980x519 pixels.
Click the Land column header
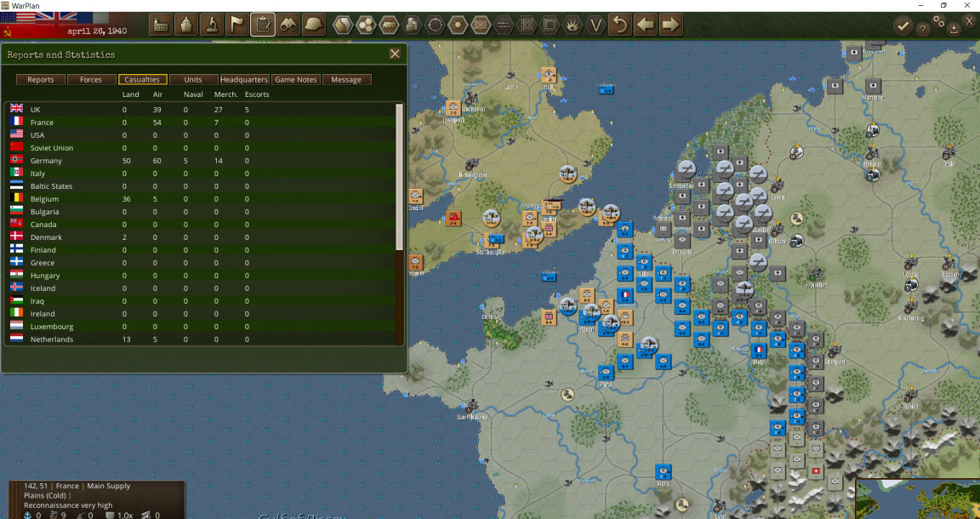pyautogui.click(x=131, y=94)
